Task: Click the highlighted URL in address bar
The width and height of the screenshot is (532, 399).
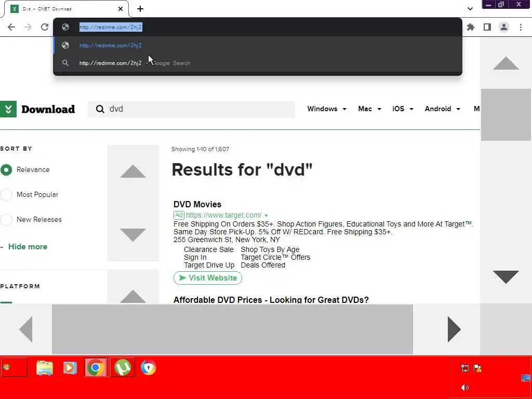Action: 111,27
